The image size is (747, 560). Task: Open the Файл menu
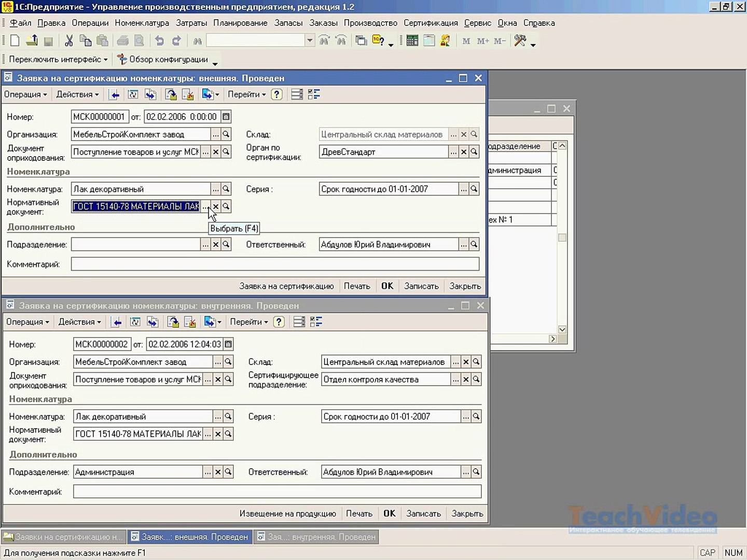21,23
